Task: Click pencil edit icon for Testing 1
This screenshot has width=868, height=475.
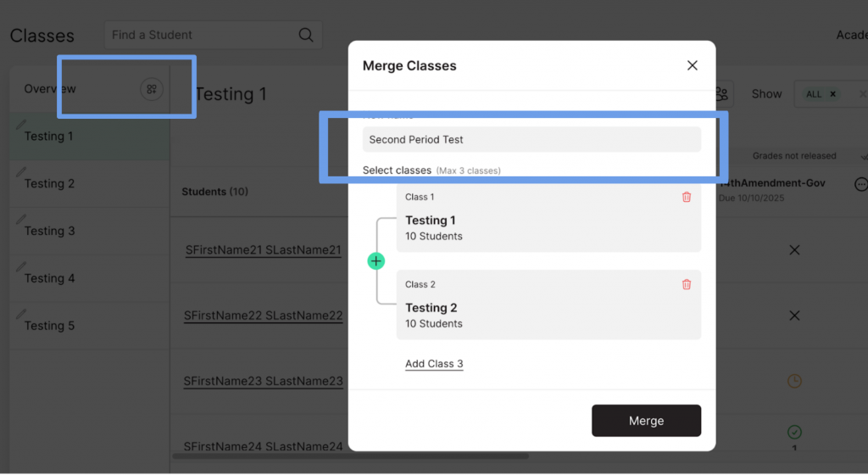Action: (21, 125)
